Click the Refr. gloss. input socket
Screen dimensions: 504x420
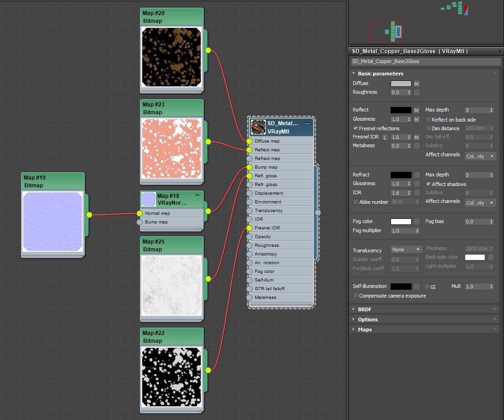point(249,185)
